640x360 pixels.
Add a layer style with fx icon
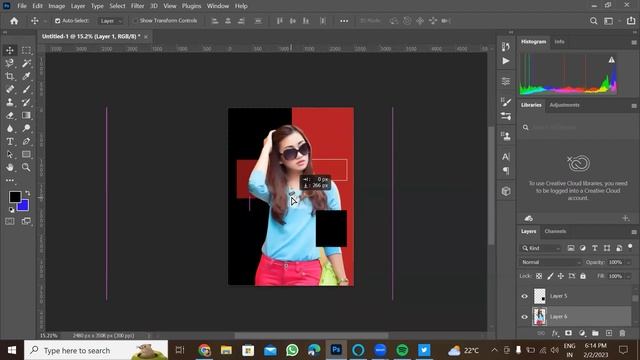(x=555, y=333)
